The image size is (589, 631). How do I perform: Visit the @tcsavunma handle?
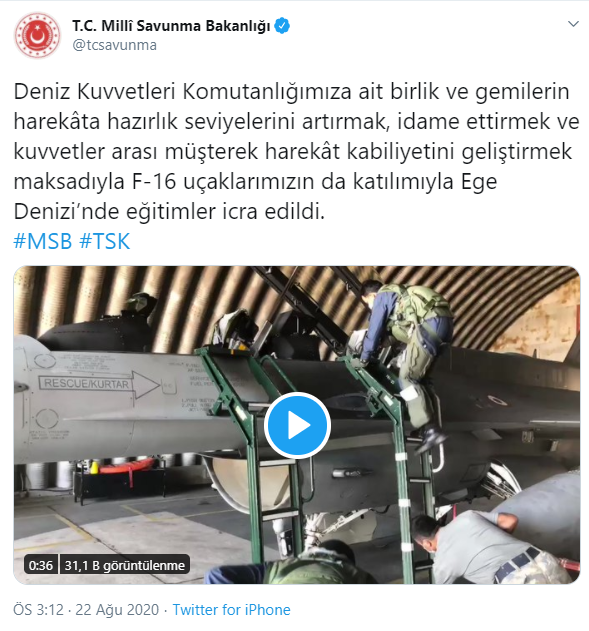point(114,45)
